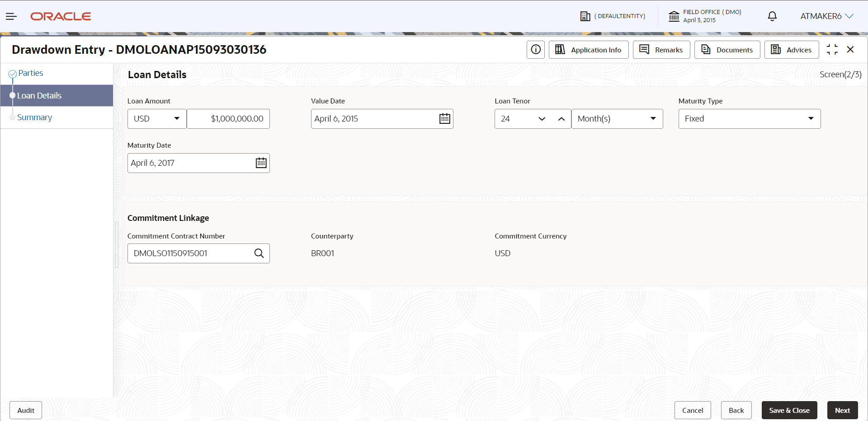Click the information icon button

pos(536,50)
